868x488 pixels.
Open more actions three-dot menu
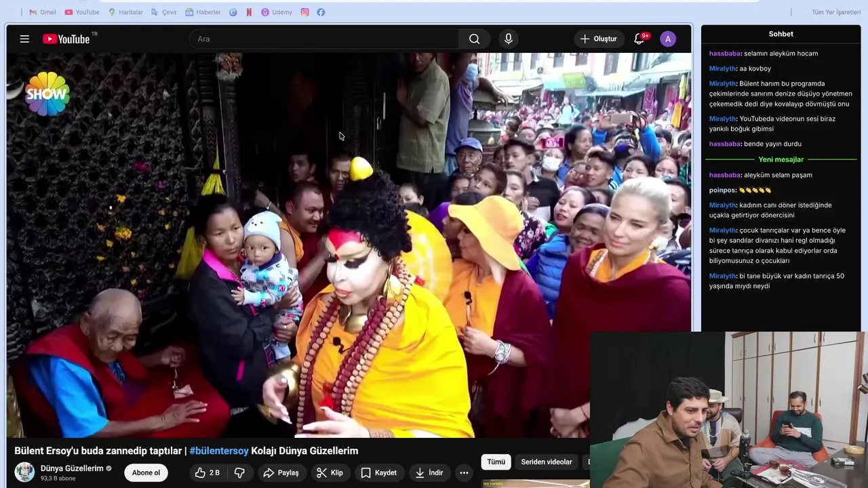tap(464, 473)
